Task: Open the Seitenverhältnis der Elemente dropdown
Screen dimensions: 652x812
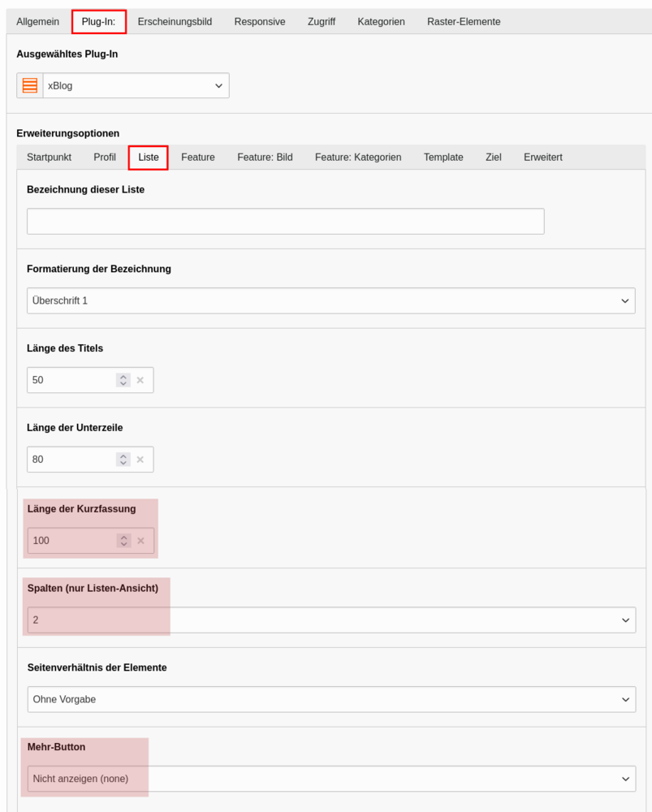Action: [x=331, y=699]
